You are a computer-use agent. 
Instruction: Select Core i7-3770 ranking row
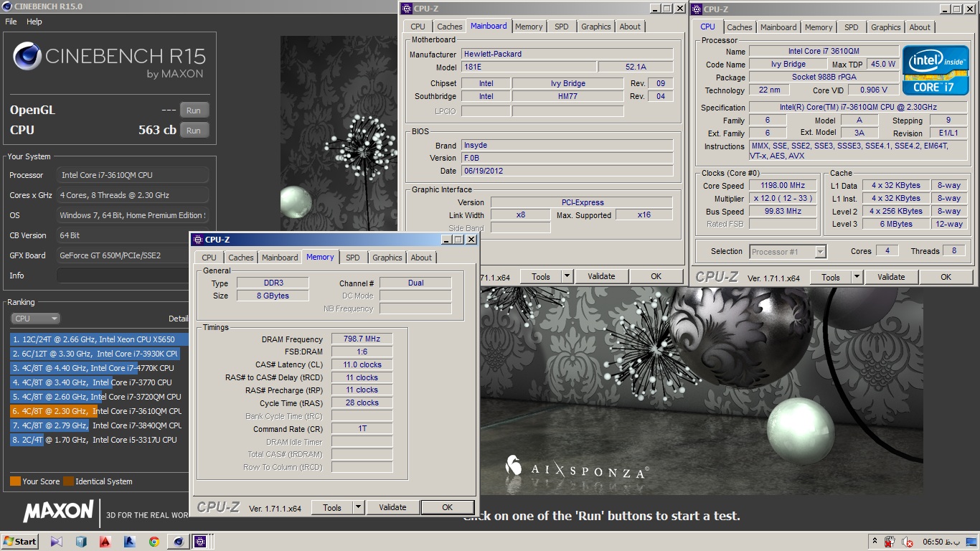pyautogui.click(x=99, y=382)
